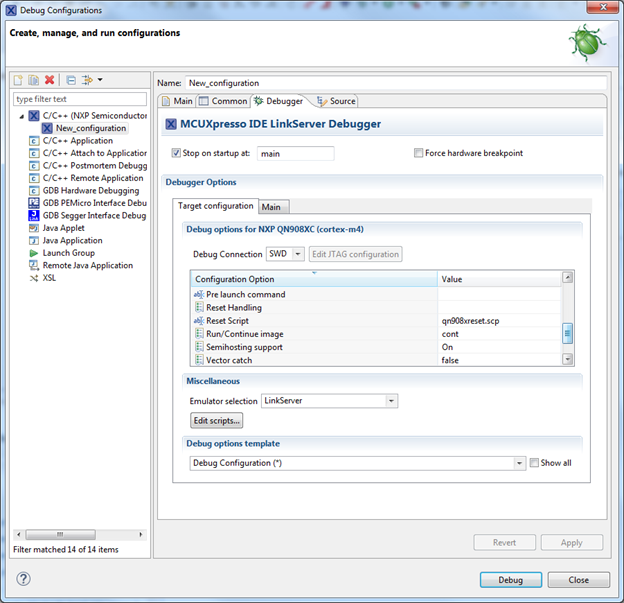This screenshot has height=603, width=624.
Task: Collapse the C/C++ (NXP Semiconductors) tree node
Action: tap(21, 116)
